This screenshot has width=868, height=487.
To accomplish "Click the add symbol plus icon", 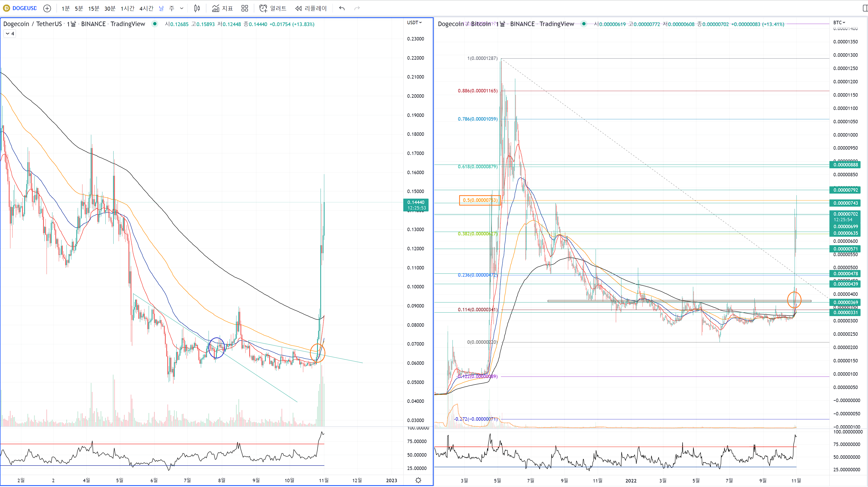I will (47, 9).
